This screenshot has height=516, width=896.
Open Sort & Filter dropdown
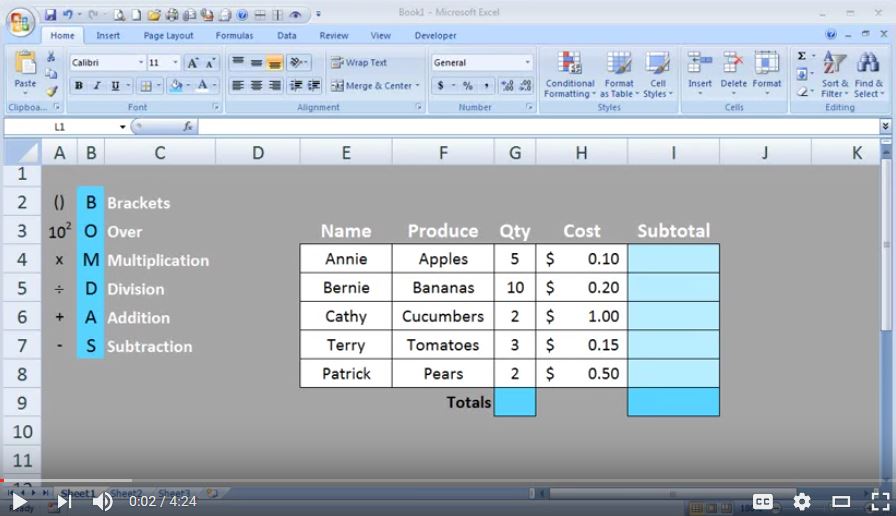pyautogui.click(x=834, y=74)
